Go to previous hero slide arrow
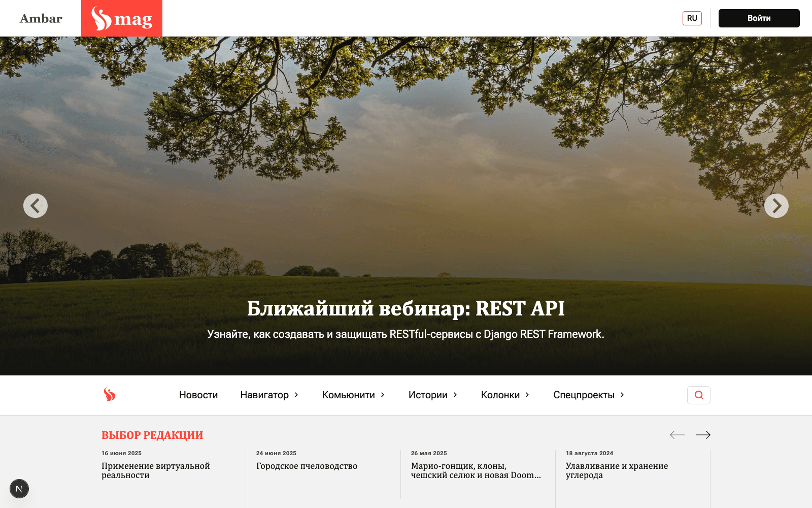 36,206
